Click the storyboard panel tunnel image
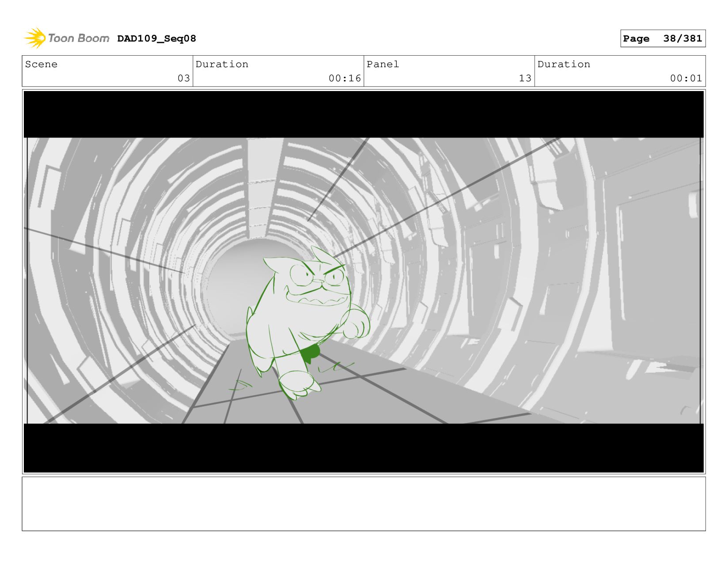728x564 pixels. (364, 281)
